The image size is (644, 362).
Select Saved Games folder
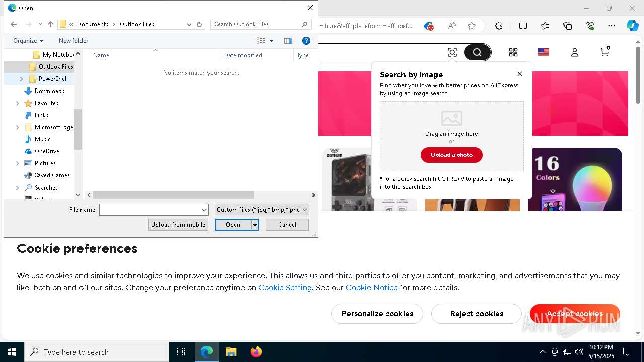point(47,175)
